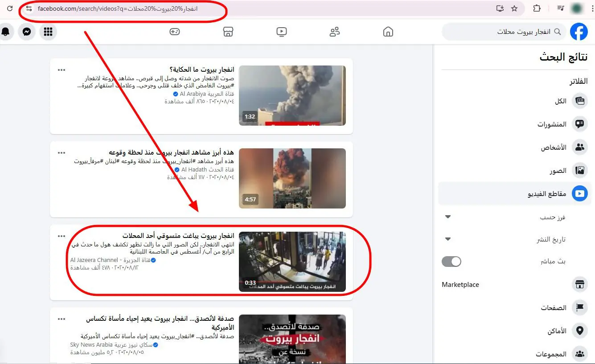595x364 pixels.
Task: View site information icon in address bar
Action: click(29, 8)
